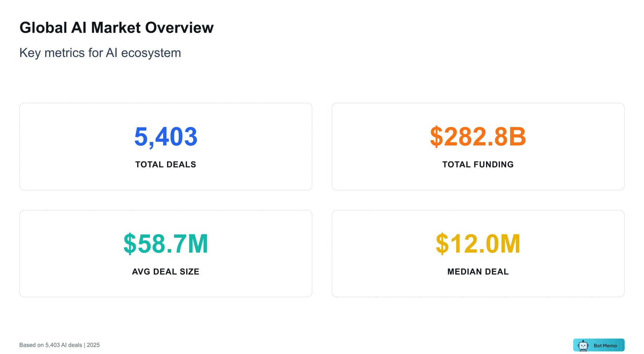
Task: Click the TOTAL DEALS label
Action: [166, 164]
